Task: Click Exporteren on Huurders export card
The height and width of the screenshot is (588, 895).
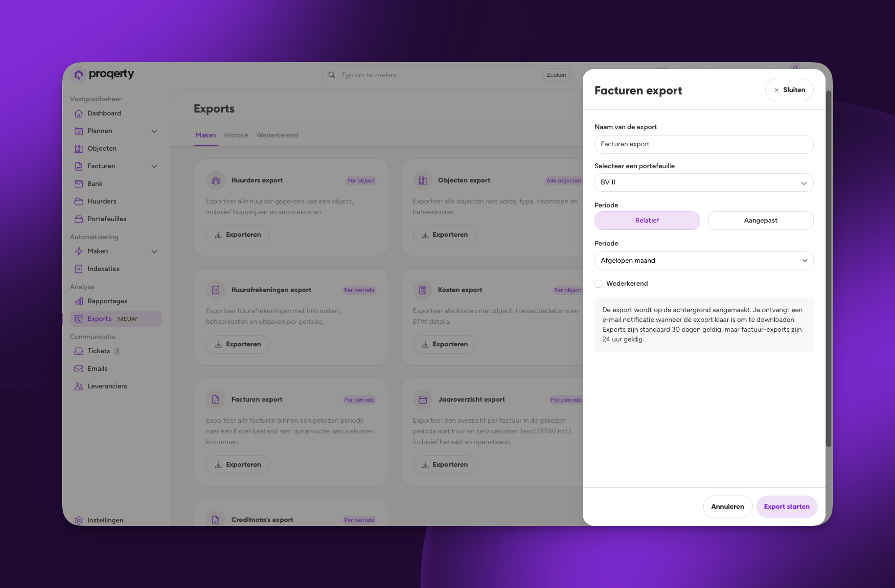Action: [237, 235]
